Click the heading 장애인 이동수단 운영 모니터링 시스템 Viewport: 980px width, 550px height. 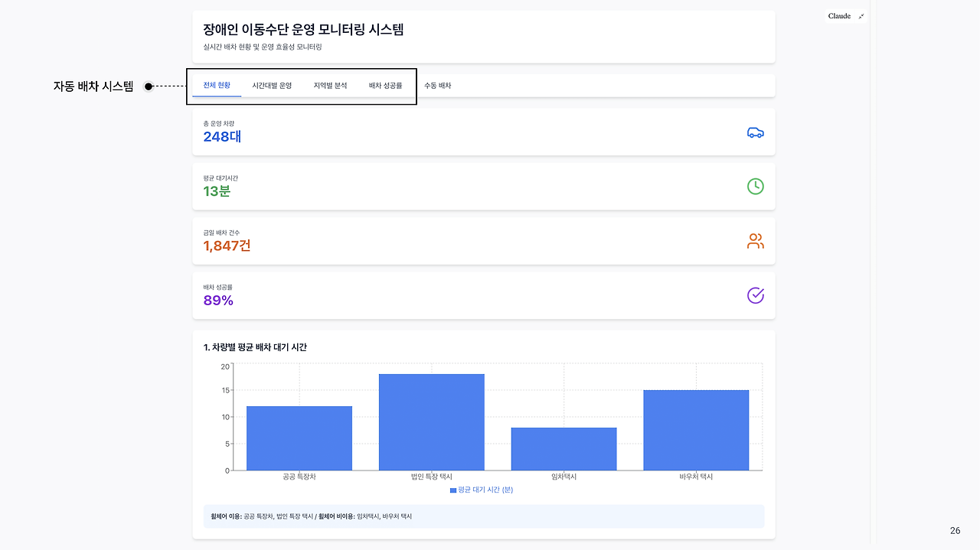coord(303,30)
